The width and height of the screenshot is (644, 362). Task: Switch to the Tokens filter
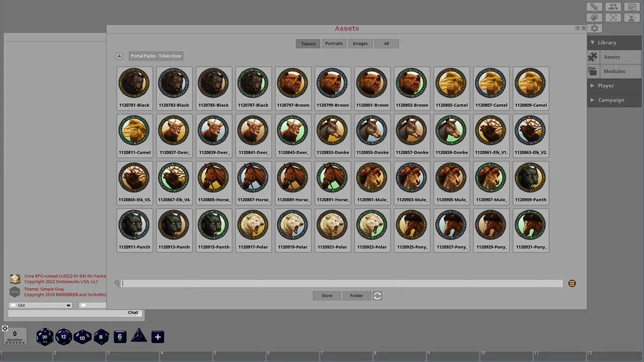(x=308, y=44)
